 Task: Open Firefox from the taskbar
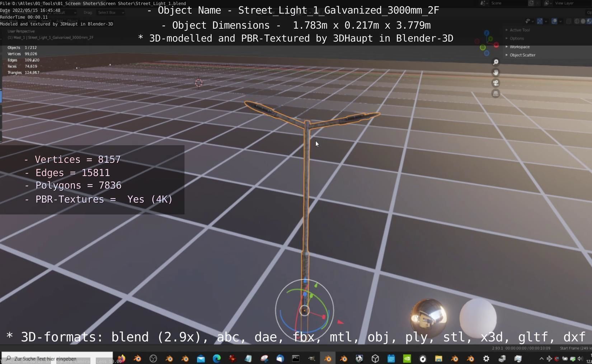(x=122, y=358)
